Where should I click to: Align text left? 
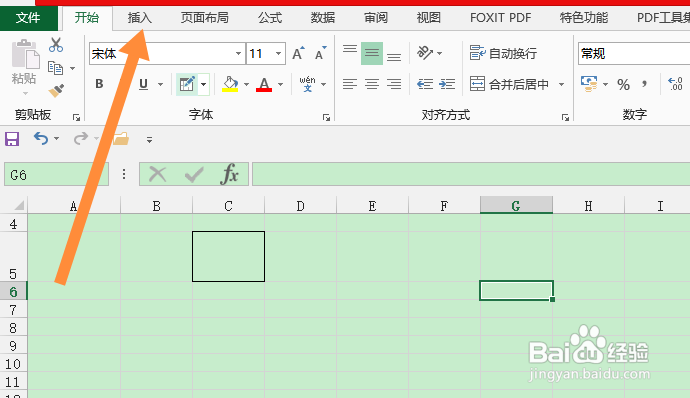coord(350,84)
